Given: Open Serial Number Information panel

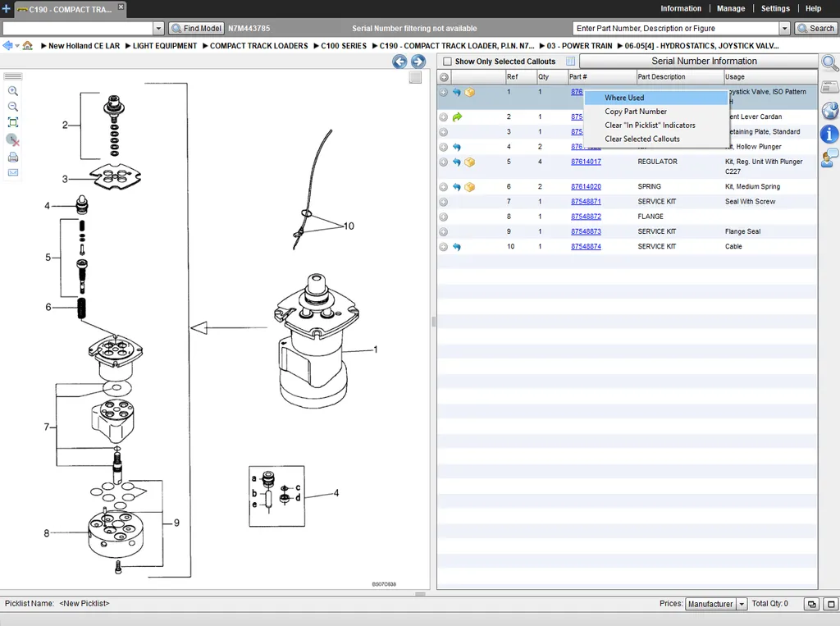Looking at the screenshot, I should pyautogui.click(x=698, y=61).
